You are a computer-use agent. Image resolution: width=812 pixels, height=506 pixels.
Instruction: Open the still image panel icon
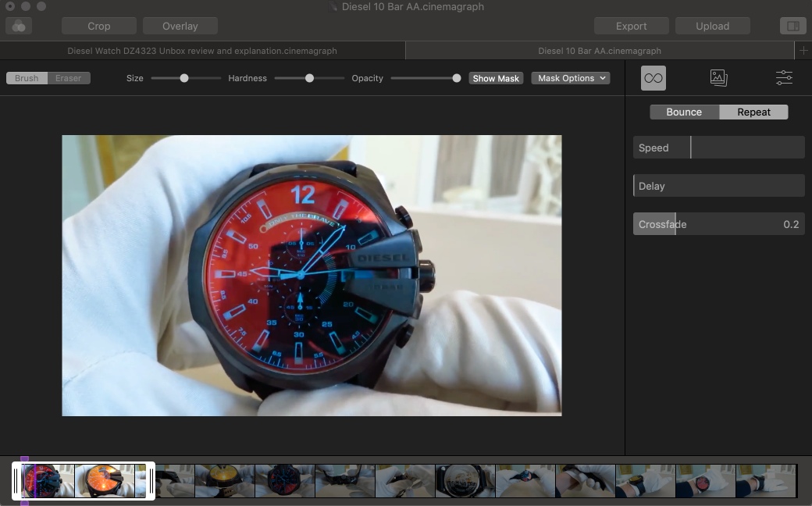(x=718, y=78)
